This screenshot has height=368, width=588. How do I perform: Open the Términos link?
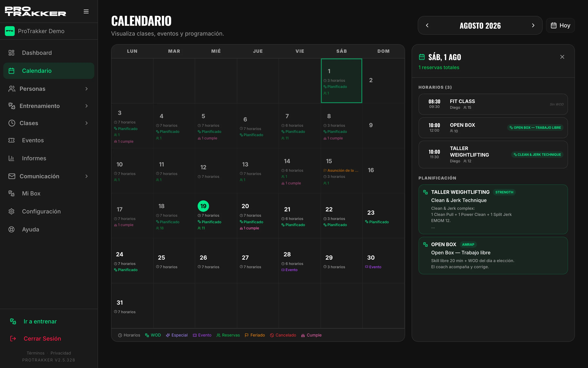coord(36,353)
